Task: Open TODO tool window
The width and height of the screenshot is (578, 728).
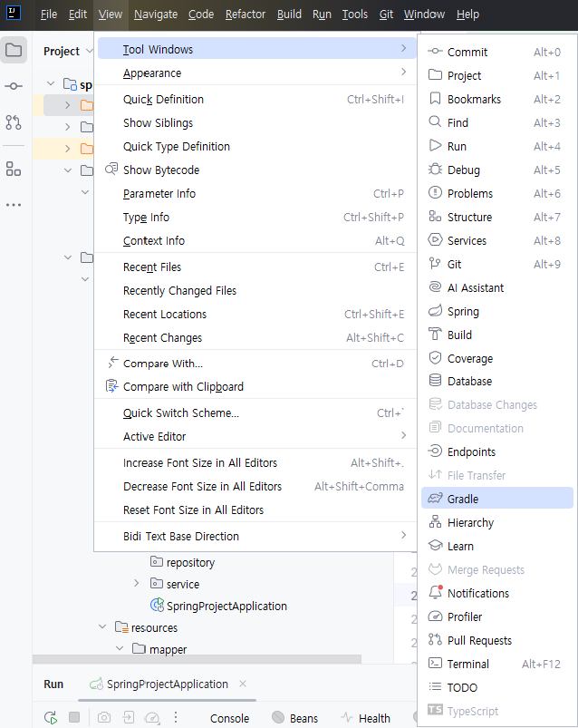Action: 497,687
